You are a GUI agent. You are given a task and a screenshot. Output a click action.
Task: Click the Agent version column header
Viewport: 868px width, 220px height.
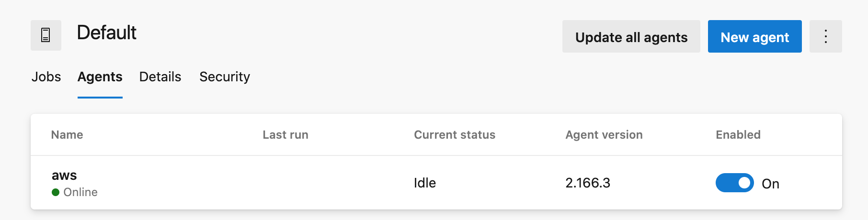(x=604, y=135)
